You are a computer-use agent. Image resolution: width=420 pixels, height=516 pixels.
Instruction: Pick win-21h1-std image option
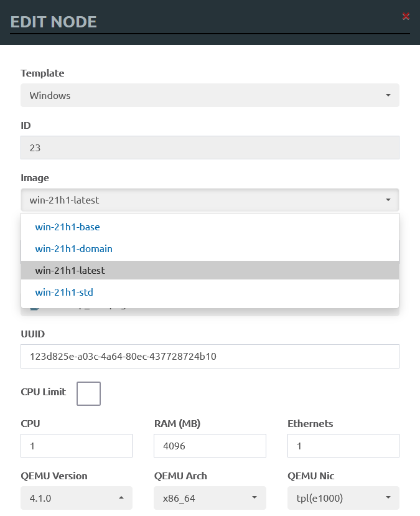click(64, 292)
